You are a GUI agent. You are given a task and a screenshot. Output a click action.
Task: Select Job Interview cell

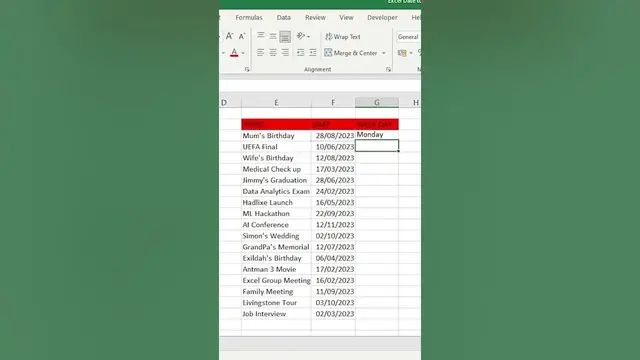pos(276,313)
